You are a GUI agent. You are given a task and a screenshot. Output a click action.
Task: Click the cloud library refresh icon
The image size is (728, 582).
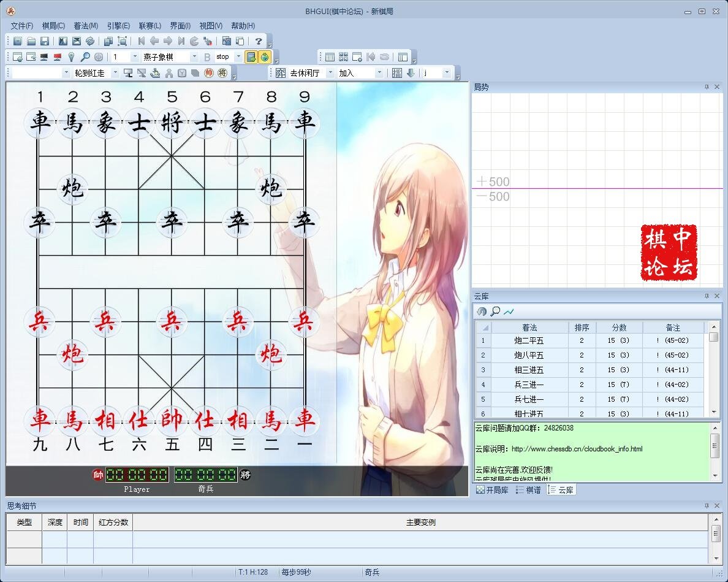[482, 311]
